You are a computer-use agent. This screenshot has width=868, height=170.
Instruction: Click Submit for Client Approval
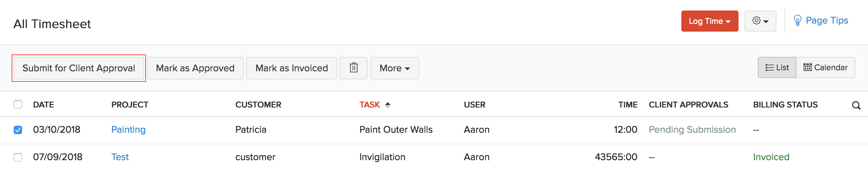pos(79,68)
